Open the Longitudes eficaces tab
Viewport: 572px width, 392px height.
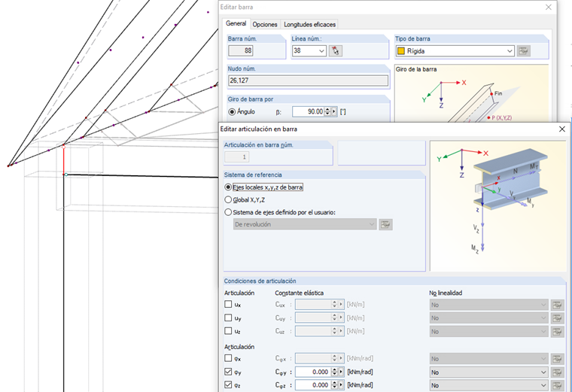click(x=310, y=24)
